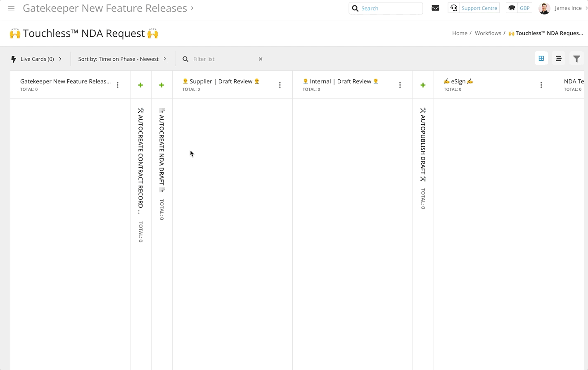Open the mail envelope icon
588x370 pixels.
(x=435, y=8)
